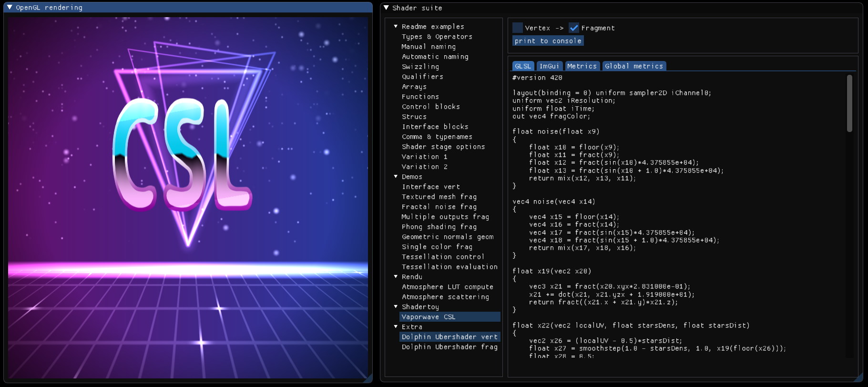Click the CSL logo in OpenGL rendering

pyautogui.click(x=182, y=154)
